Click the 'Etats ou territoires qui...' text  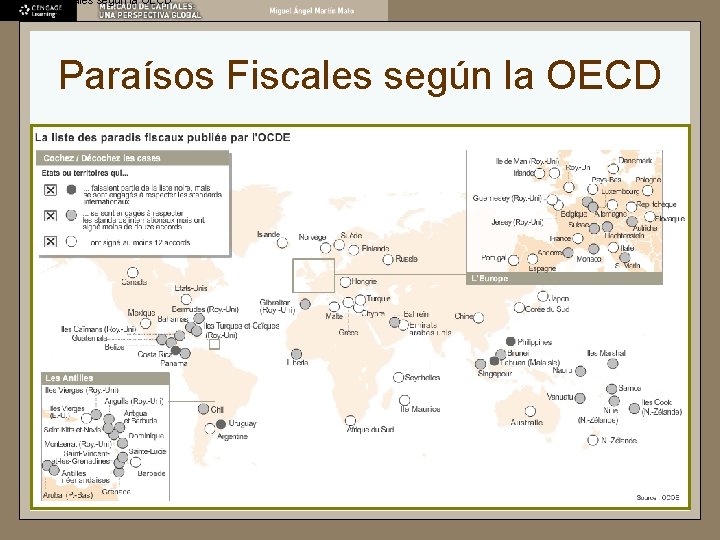(85, 173)
